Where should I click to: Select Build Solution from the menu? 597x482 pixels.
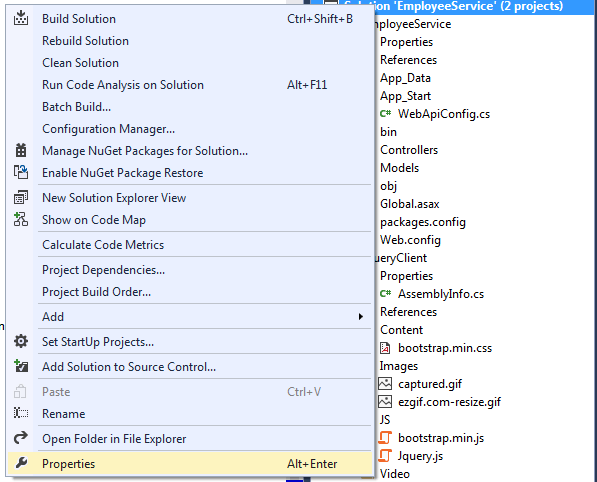[x=189, y=19]
